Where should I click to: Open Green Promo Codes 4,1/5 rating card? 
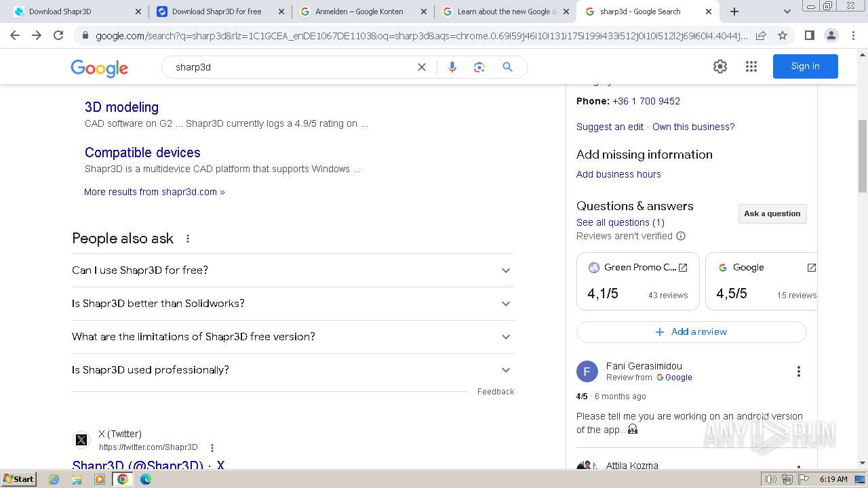click(637, 281)
